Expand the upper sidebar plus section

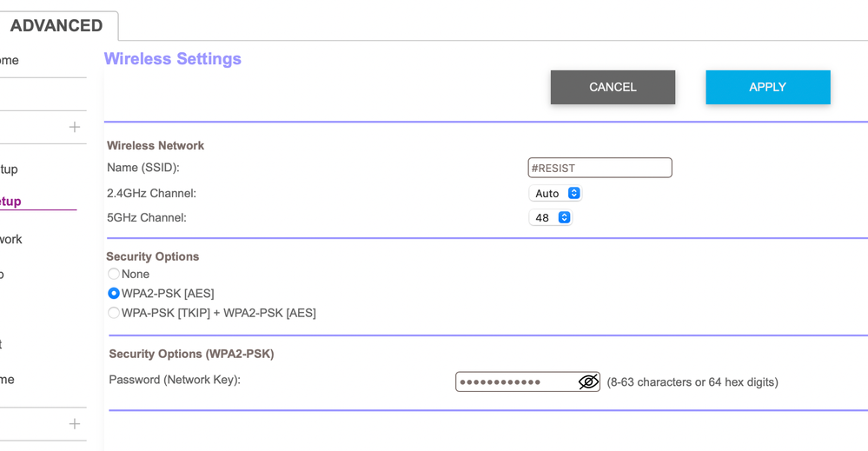pyautogui.click(x=75, y=128)
